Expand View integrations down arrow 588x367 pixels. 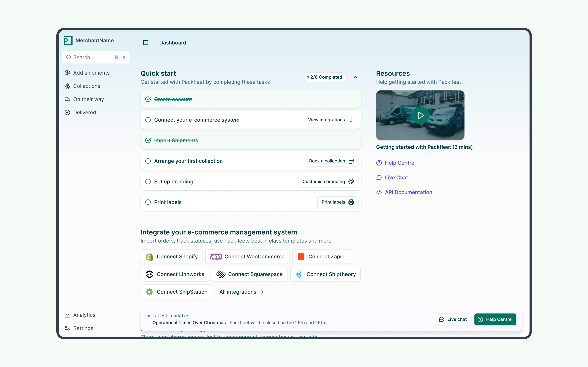351,120
